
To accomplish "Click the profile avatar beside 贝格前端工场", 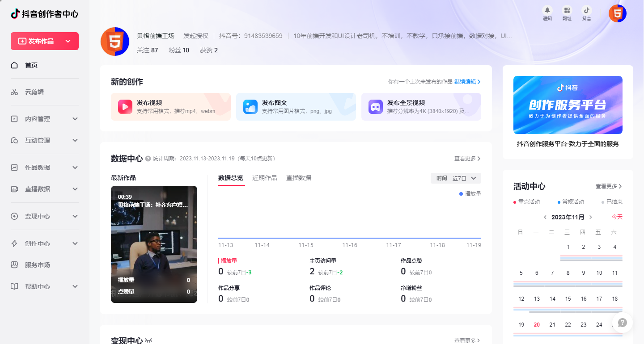I will 115,42.
